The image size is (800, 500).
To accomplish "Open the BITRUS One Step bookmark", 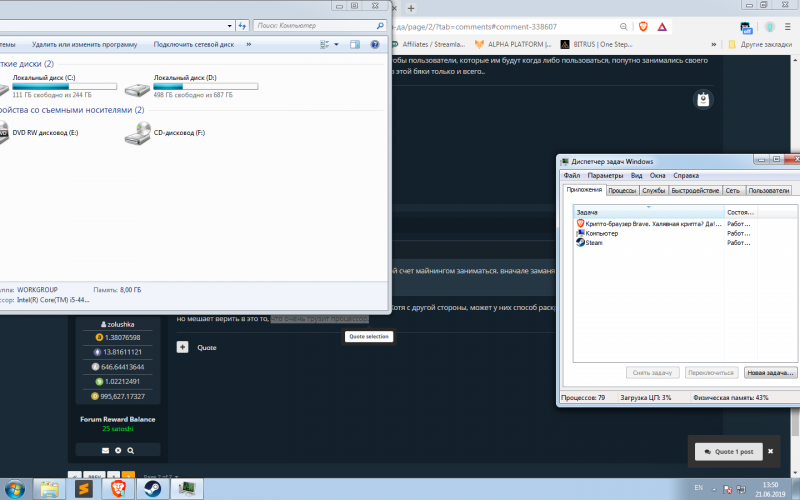I will (597, 44).
